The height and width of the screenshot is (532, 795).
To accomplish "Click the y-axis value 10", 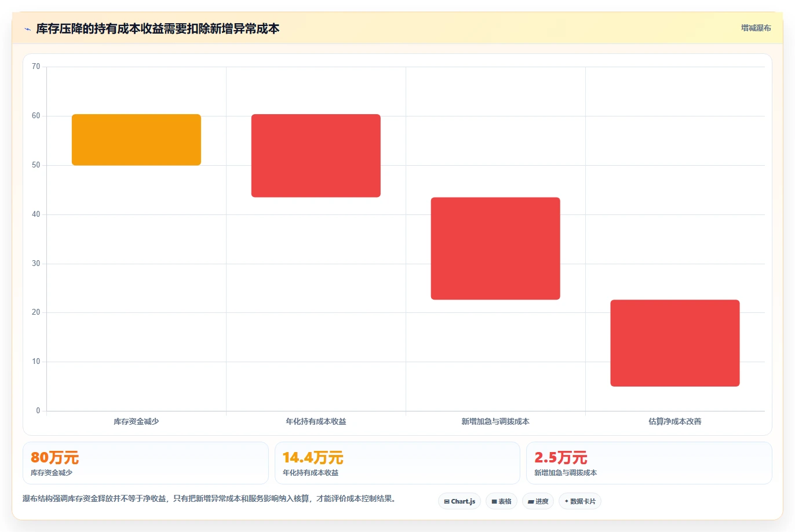I will 36,362.
